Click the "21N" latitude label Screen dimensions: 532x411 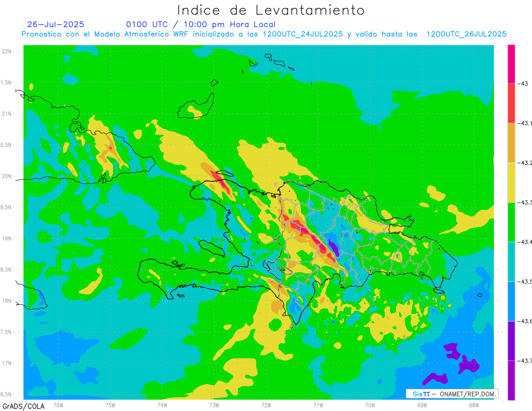coord(8,114)
